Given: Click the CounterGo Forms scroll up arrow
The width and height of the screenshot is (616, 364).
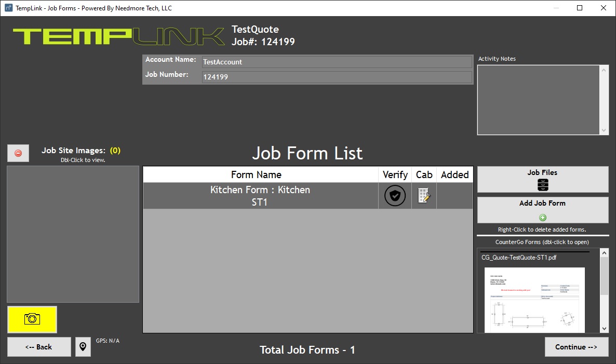Looking at the screenshot, I should click(x=604, y=252).
